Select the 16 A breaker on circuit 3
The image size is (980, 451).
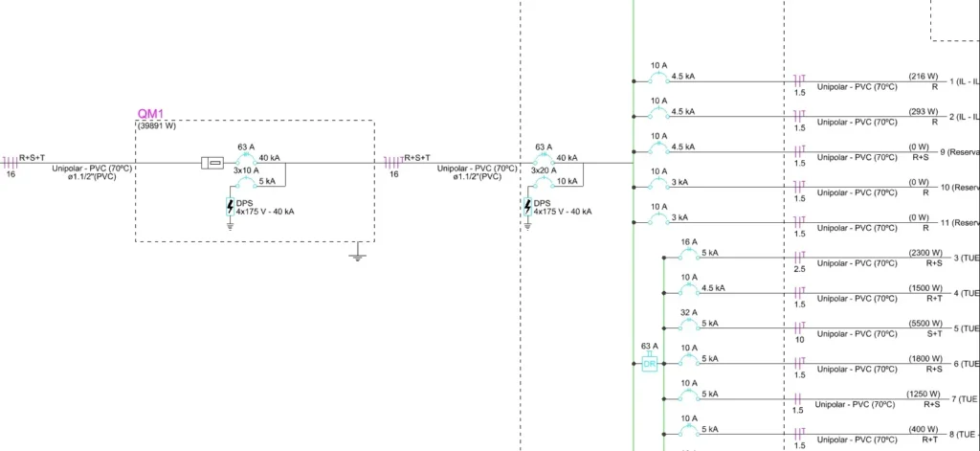pyautogui.click(x=687, y=257)
